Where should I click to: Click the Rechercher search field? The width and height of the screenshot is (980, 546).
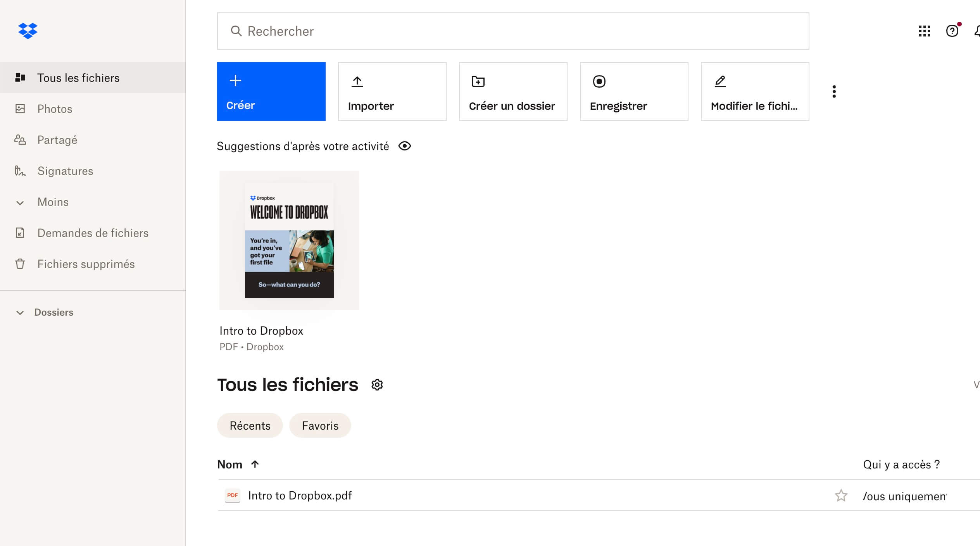point(513,31)
